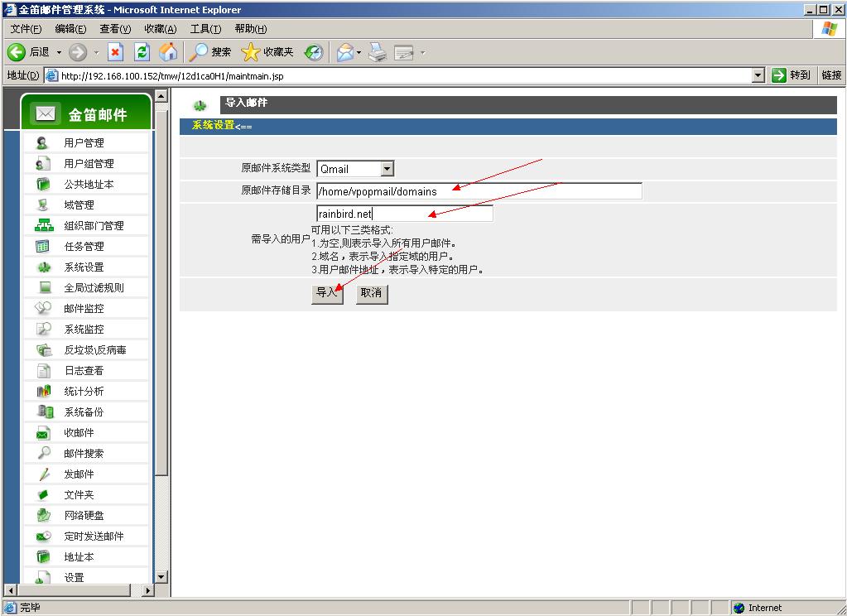The width and height of the screenshot is (847, 616).
Task: Open the 收藏(A) menu
Action: [x=161, y=29]
